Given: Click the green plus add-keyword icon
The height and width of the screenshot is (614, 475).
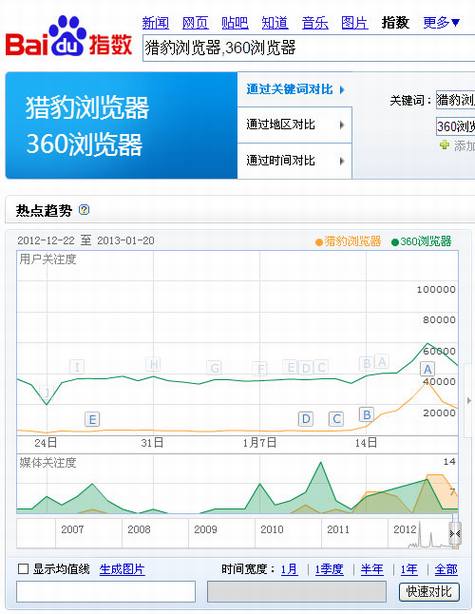Looking at the screenshot, I should coord(444,146).
